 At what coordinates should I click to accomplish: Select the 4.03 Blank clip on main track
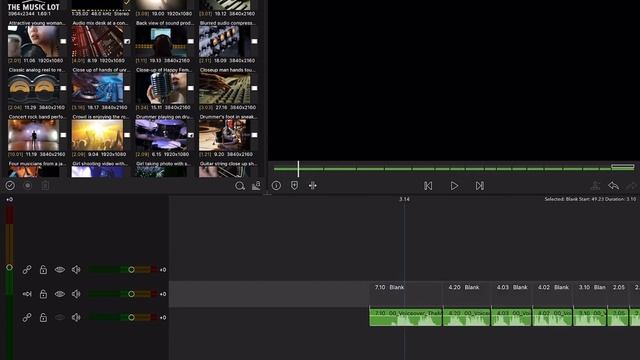[x=512, y=294]
